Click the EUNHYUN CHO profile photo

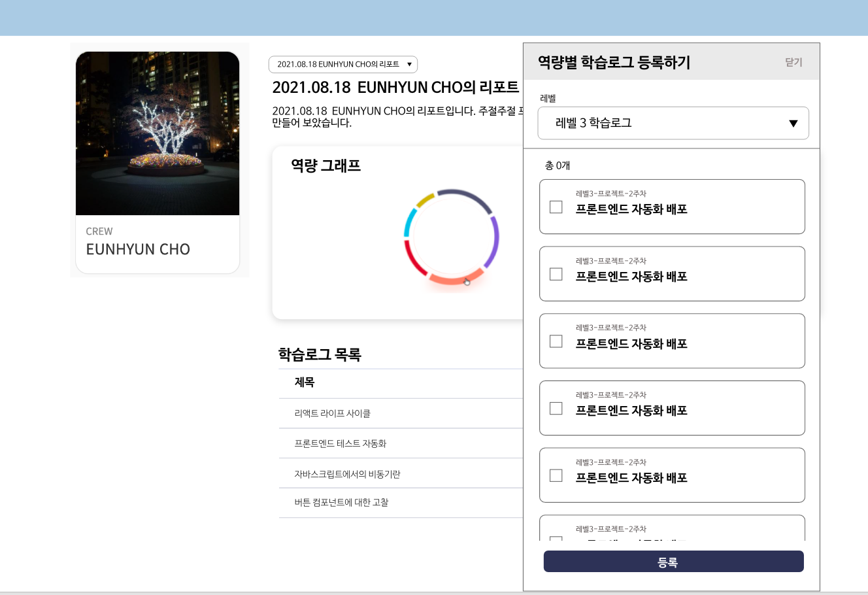click(158, 133)
